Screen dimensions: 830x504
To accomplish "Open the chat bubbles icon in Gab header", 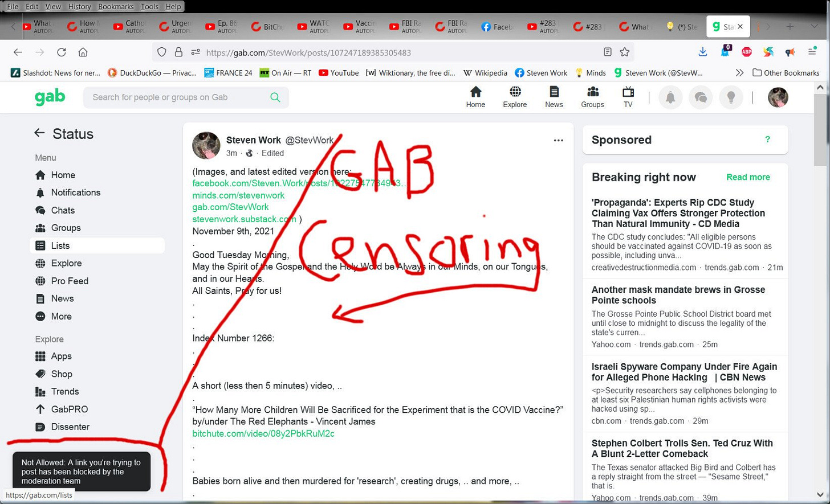I will click(701, 97).
